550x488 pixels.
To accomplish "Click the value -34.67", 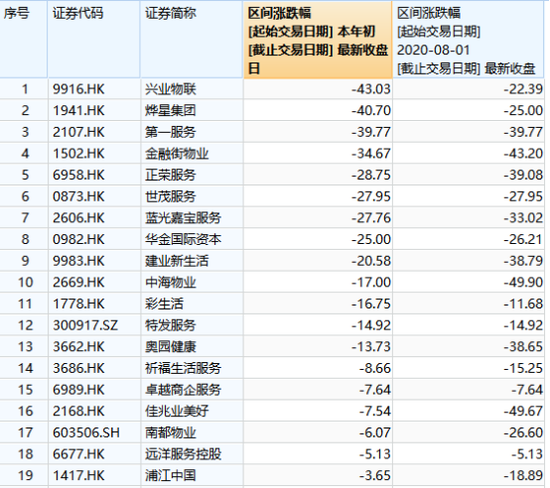I will coord(371,154).
